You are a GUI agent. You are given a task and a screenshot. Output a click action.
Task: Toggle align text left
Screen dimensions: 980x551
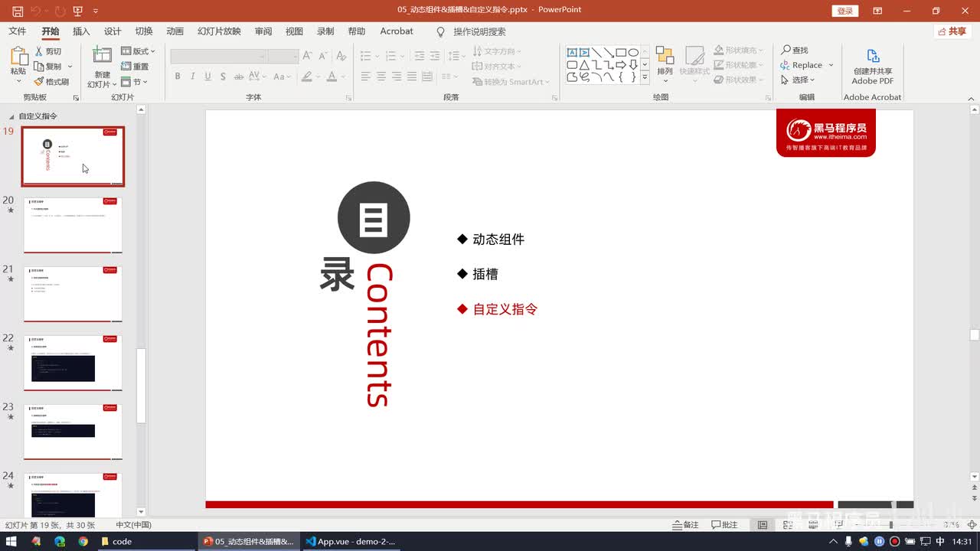pyautogui.click(x=366, y=77)
